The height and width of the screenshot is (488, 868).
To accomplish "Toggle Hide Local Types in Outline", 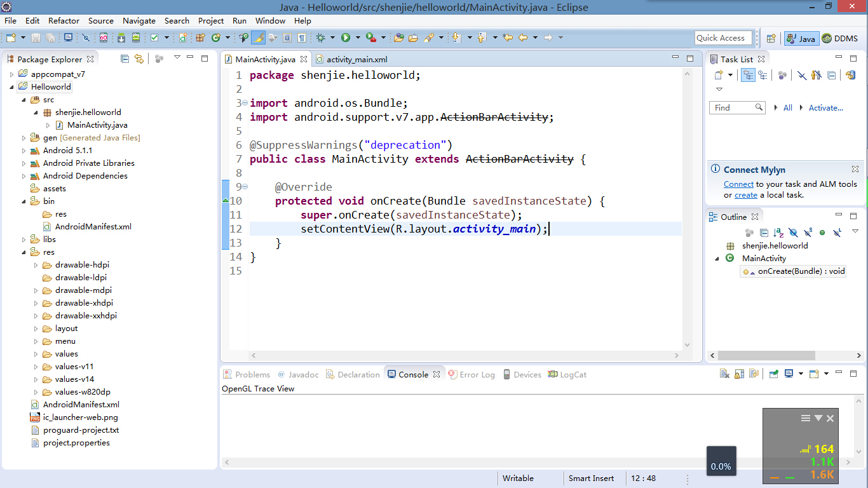I will pos(837,233).
